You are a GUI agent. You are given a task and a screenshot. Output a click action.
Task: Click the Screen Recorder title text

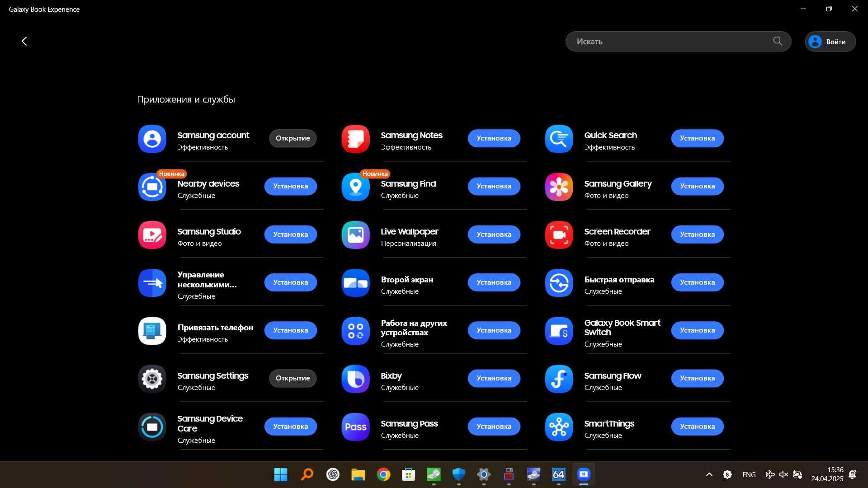point(617,231)
